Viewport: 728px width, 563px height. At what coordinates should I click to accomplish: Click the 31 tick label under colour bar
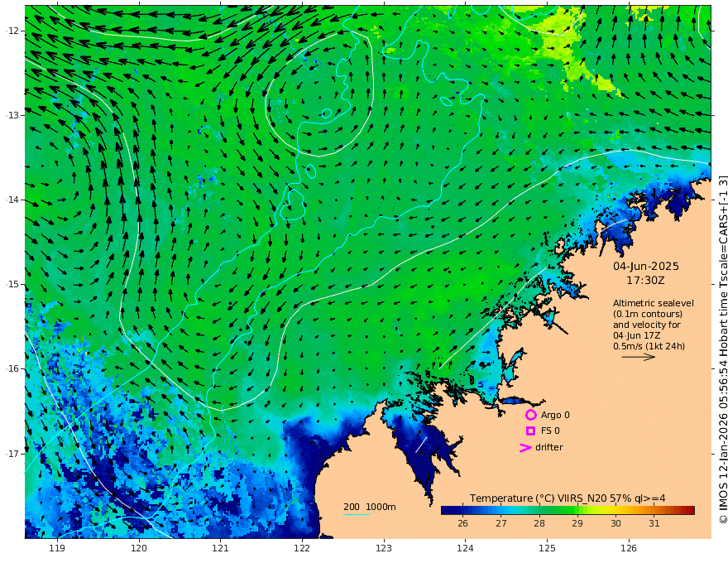coord(654,523)
